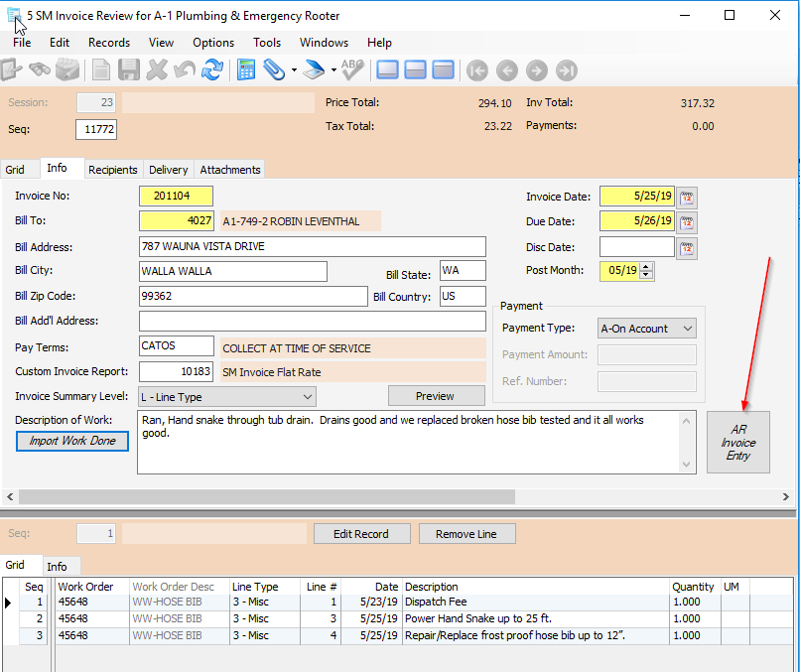Open the Invoice Date calendar picker
The image size is (800, 672).
(687, 197)
